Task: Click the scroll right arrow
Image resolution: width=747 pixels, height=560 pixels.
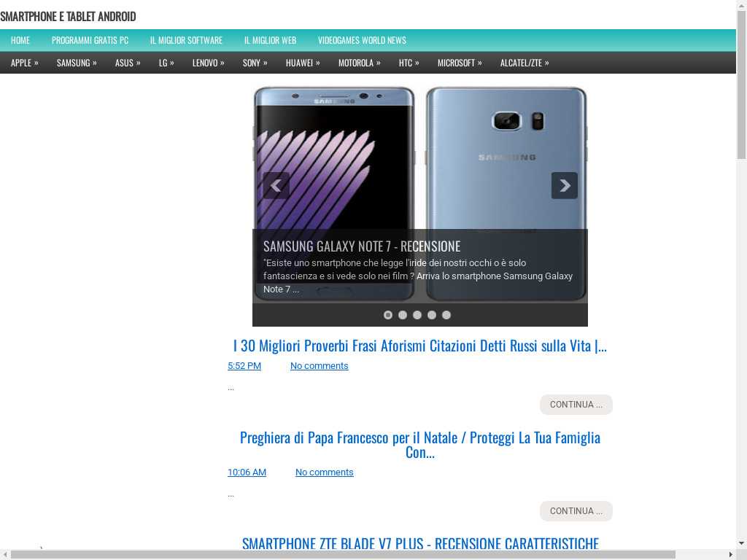Action: pos(731,555)
